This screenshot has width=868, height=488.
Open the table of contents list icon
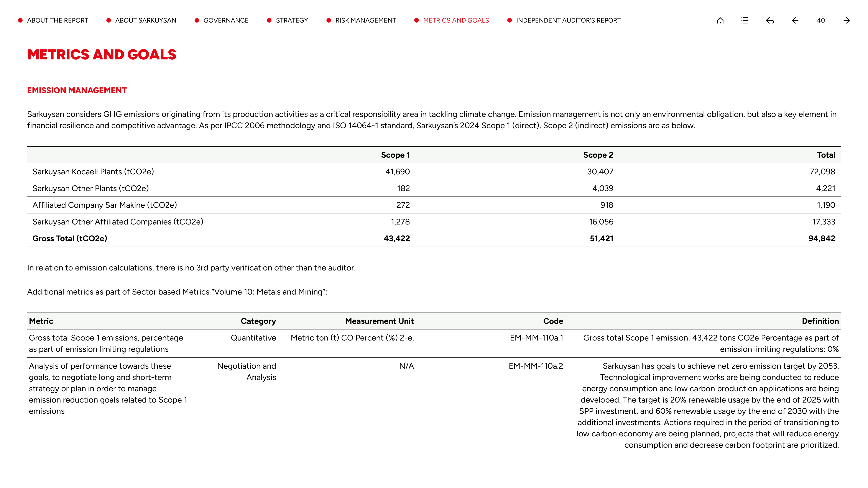(x=745, y=21)
